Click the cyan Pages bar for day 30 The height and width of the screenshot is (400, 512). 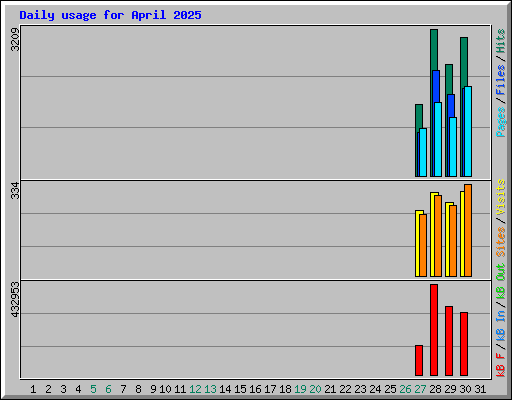tap(468, 132)
